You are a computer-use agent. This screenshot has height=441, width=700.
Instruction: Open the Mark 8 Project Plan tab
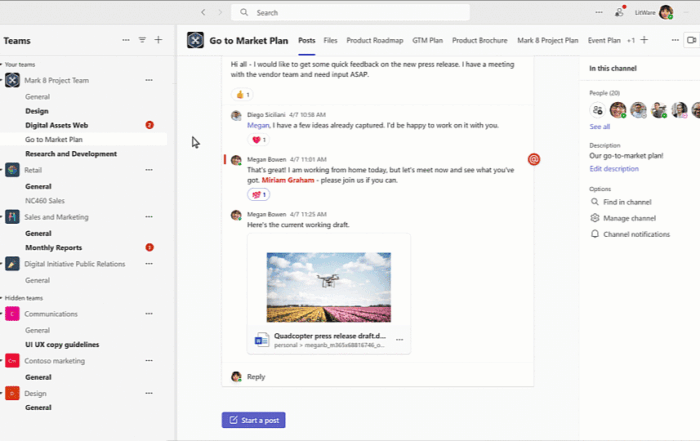(547, 40)
